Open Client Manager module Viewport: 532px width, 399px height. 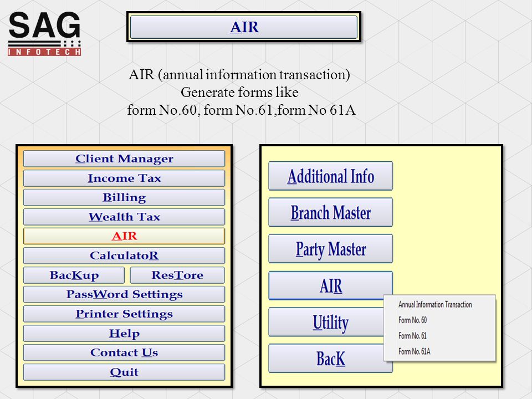(x=124, y=159)
